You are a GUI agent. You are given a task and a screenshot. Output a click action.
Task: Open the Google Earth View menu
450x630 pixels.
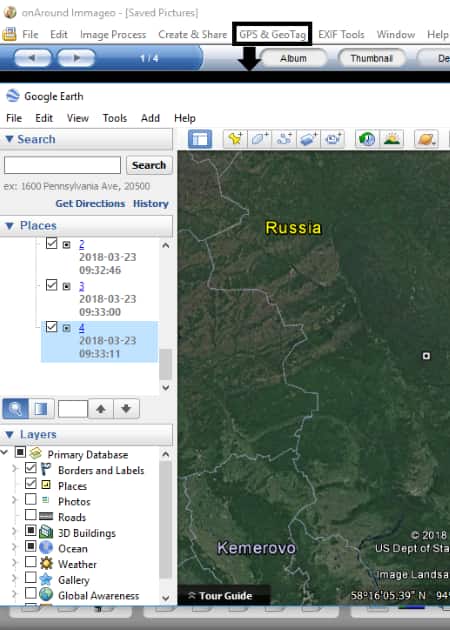pyautogui.click(x=78, y=118)
